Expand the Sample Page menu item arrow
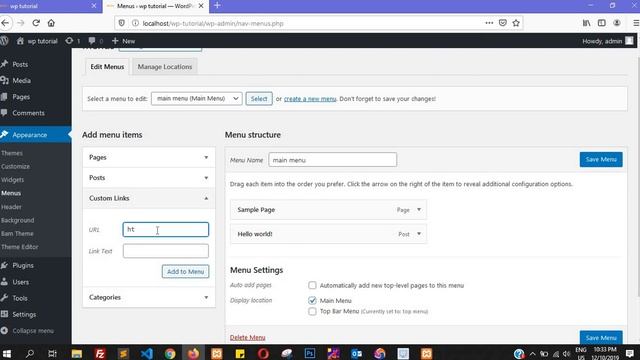640x360 pixels. 419,209
